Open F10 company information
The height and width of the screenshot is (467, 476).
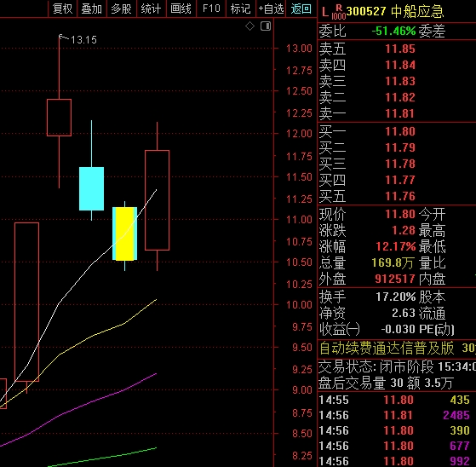(x=211, y=9)
